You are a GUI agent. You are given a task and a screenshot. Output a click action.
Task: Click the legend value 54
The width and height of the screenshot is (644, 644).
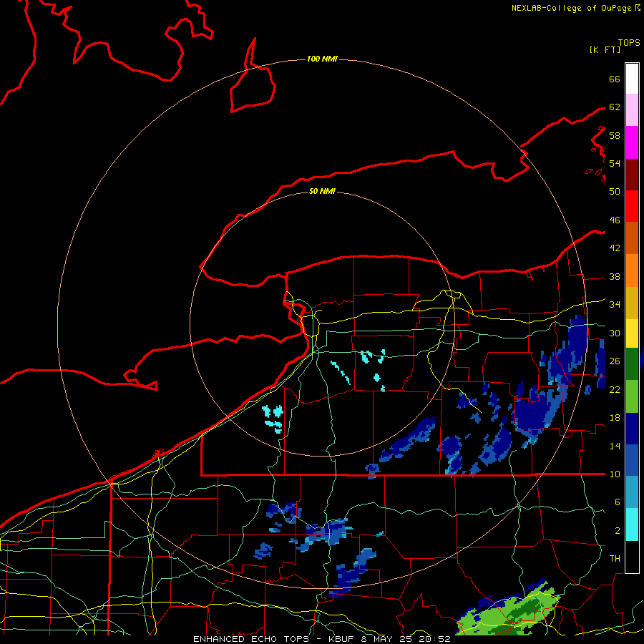[x=615, y=163]
